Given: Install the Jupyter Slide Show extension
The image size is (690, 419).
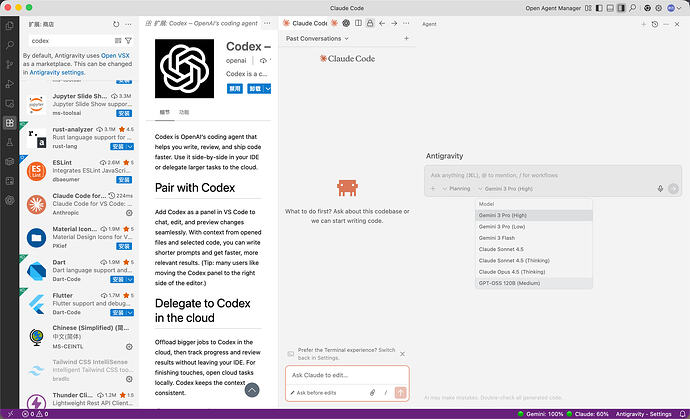Looking at the screenshot, I should pyautogui.click(x=124, y=113).
